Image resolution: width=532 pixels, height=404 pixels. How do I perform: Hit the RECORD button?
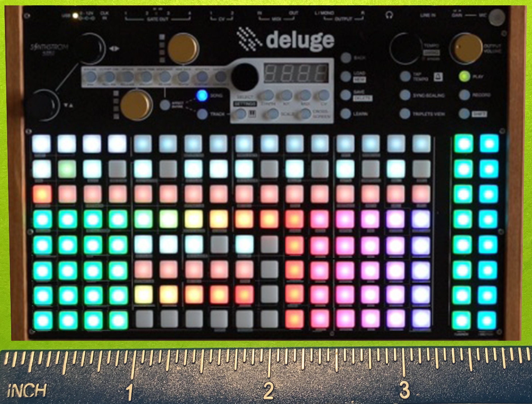pos(464,95)
